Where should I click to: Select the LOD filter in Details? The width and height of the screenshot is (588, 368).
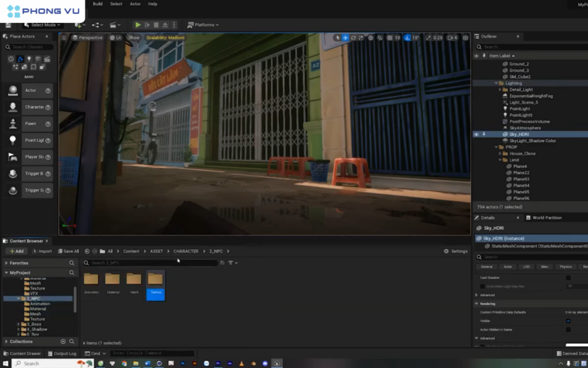click(527, 267)
